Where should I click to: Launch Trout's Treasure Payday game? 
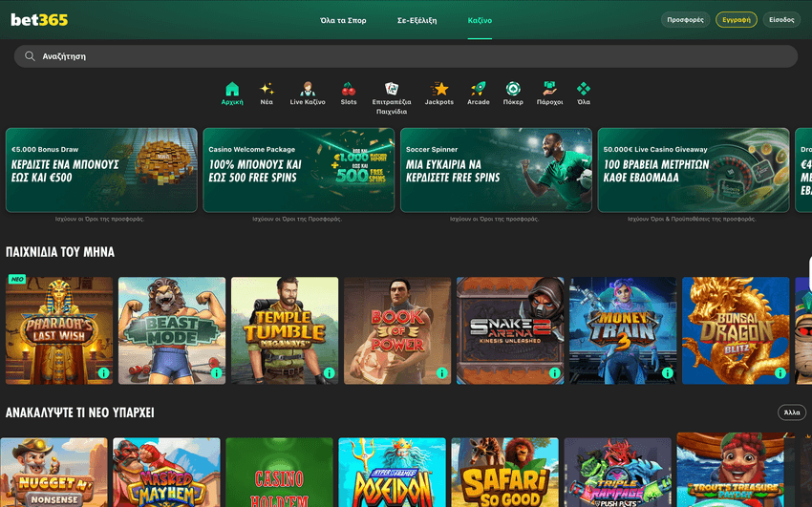coord(736,470)
